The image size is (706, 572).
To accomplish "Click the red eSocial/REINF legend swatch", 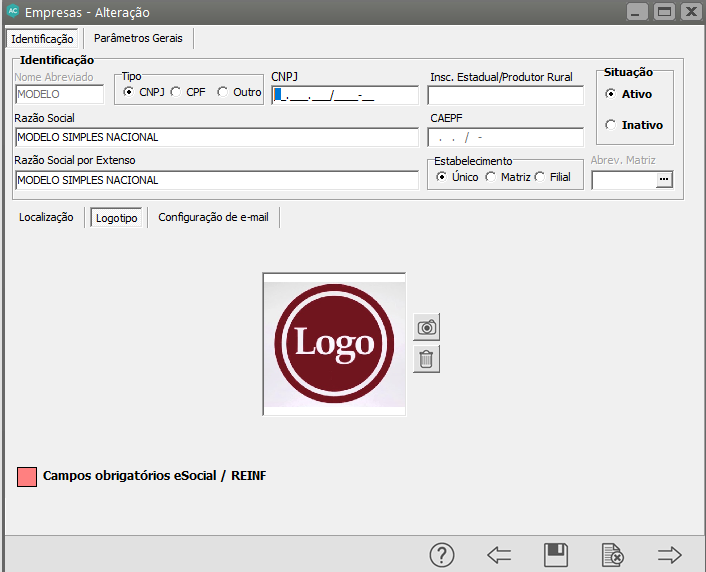I will tap(27, 476).
